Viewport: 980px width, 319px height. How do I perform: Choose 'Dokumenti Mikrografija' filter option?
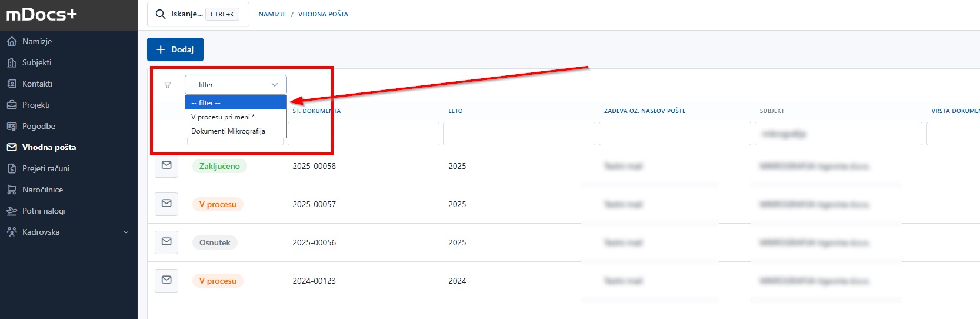pyautogui.click(x=228, y=131)
